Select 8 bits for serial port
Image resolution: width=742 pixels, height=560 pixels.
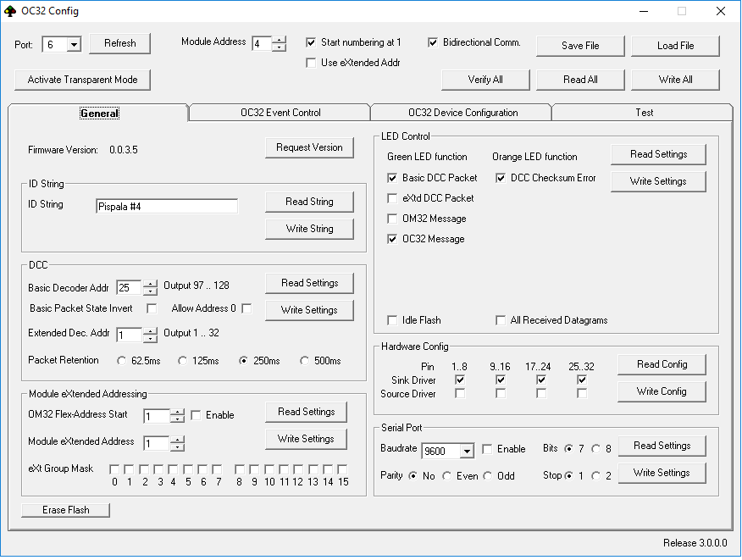tap(595, 449)
